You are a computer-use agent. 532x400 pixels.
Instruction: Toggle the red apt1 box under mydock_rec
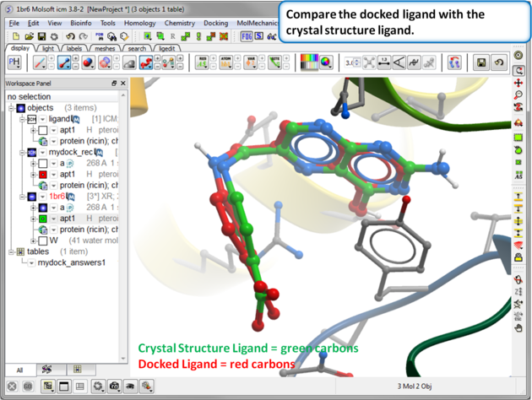click(x=42, y=175)
